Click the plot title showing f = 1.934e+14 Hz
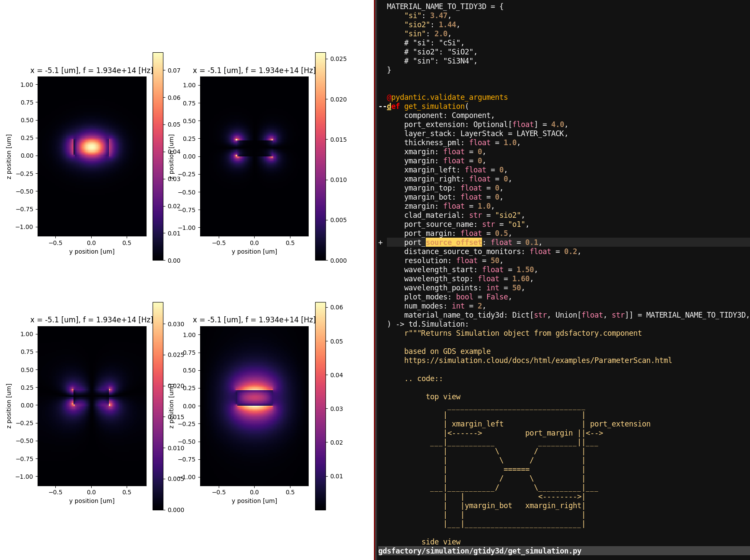 [x=92, y=70]
